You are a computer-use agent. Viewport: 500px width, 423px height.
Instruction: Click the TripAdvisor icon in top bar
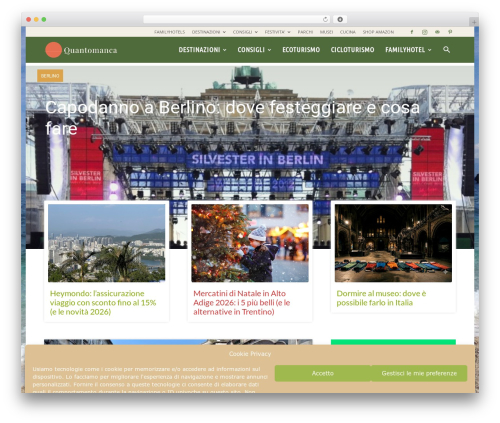tap(437, 32)
